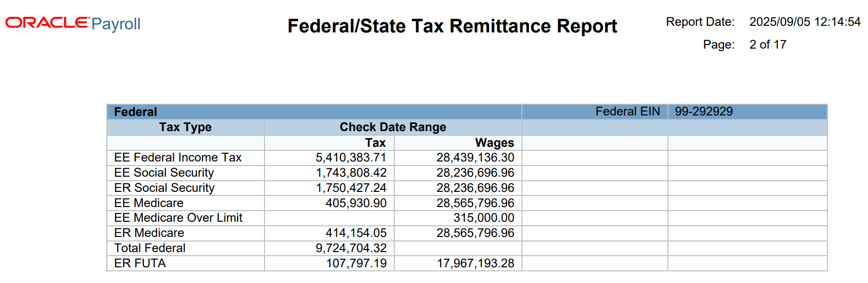
Task: Select ER Medicare wages 28,565,796.96
Action: coord(475,233)
